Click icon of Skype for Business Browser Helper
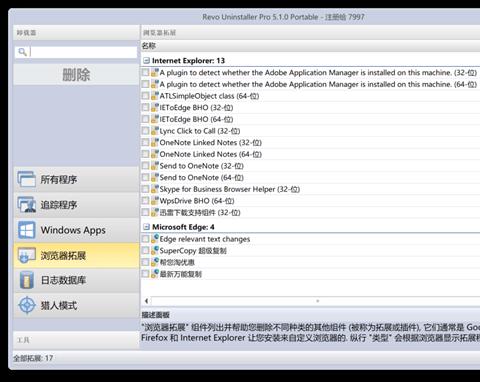Screen dimensions: 480x382 155,189
